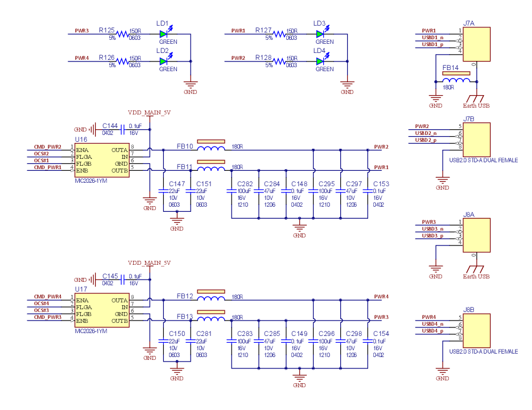Click pin OUTB on U17
This screenshot has height=410, width=532.
(x=120, y=320)
